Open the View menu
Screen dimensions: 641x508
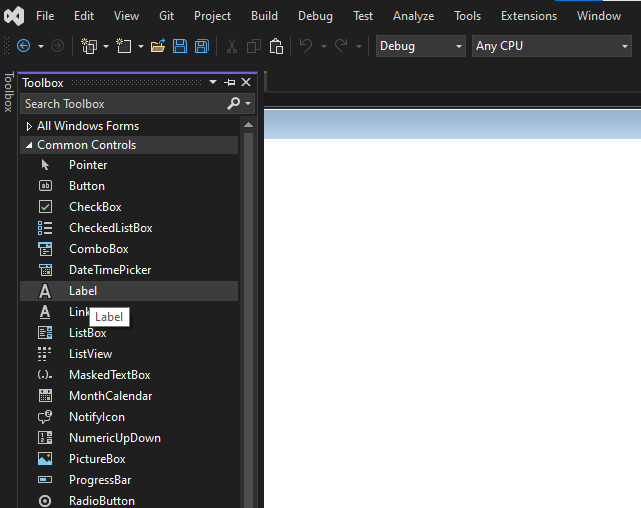coord(126,16)
